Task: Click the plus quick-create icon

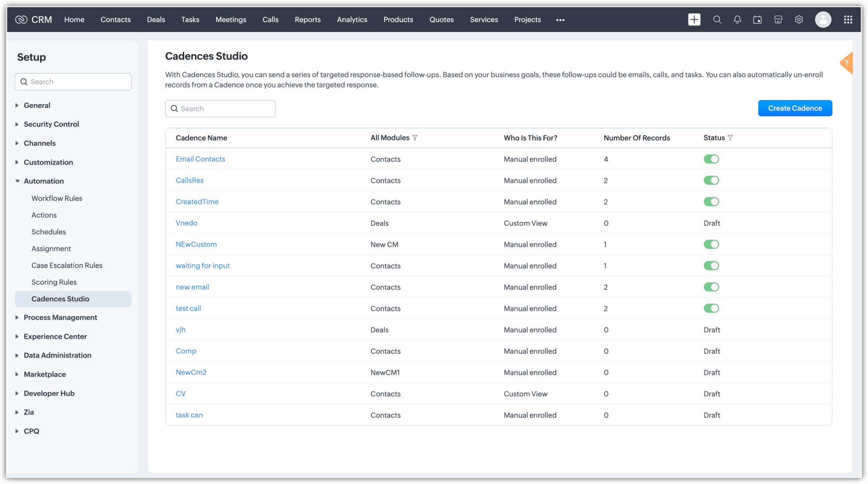Action: pos(694,20)
